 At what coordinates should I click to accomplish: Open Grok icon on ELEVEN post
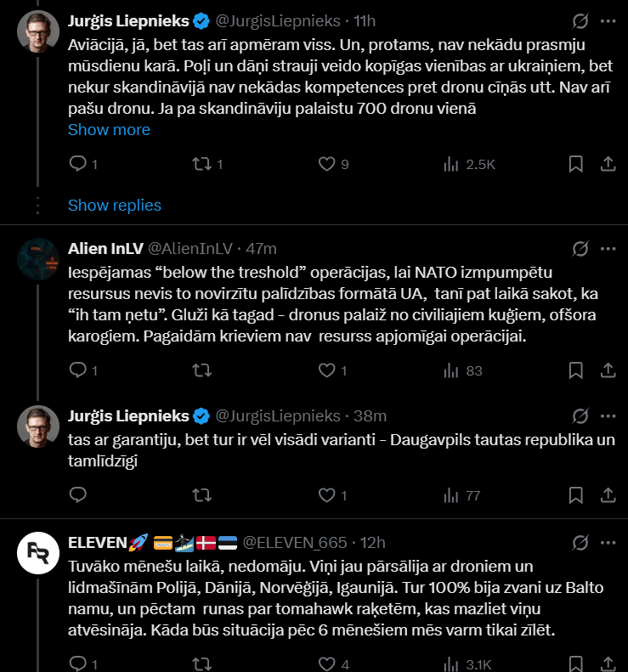point(581,542)
